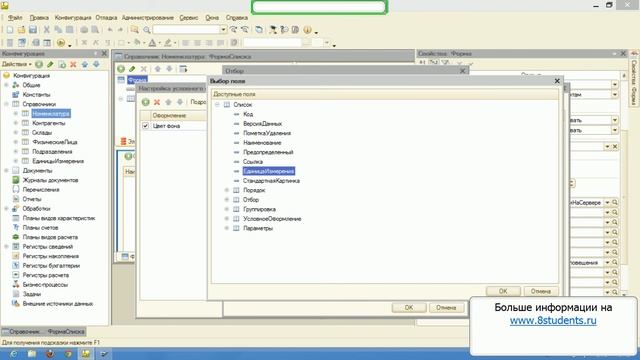Close the Отбор dialog with its X
640x360 pixels.
[x=462, y=71]
